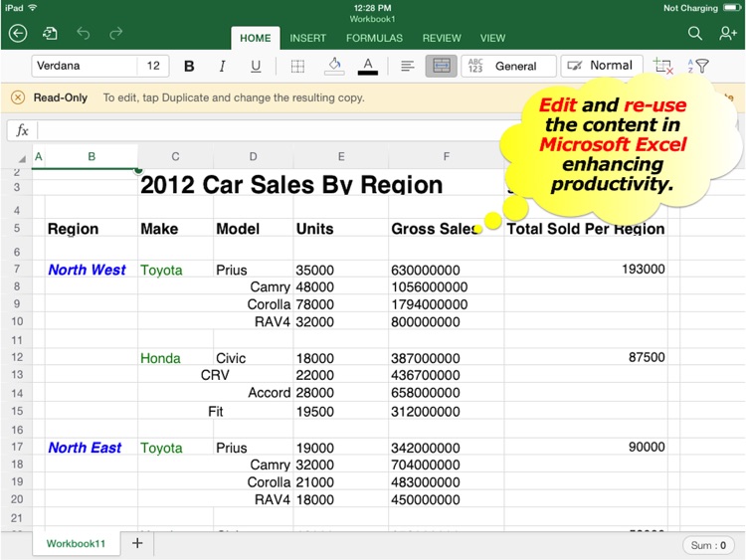
Task: Choose the font color
Action: click(368, 66)
